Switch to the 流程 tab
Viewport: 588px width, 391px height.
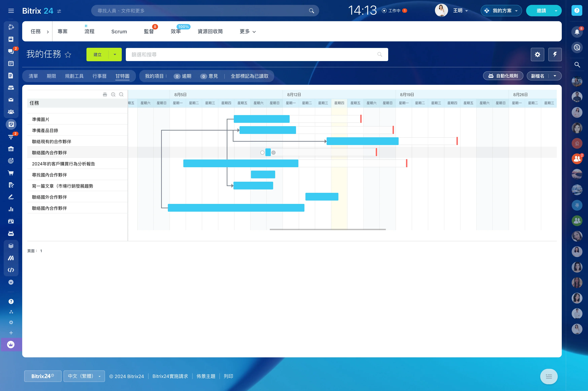click(x=89, y=31)
